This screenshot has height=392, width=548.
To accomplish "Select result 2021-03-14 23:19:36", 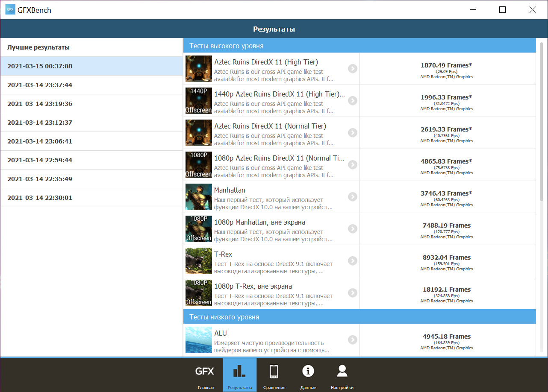I will coord(91,104).
